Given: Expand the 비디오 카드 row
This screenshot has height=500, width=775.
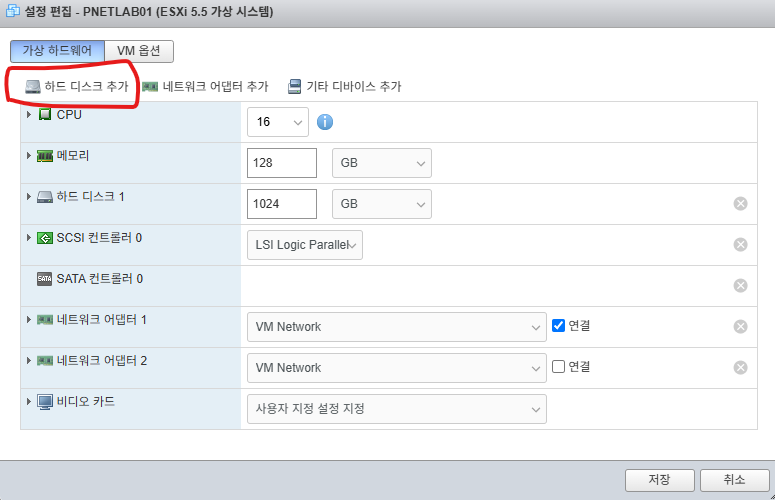Looking at the screenshot, I should point(29,402).
